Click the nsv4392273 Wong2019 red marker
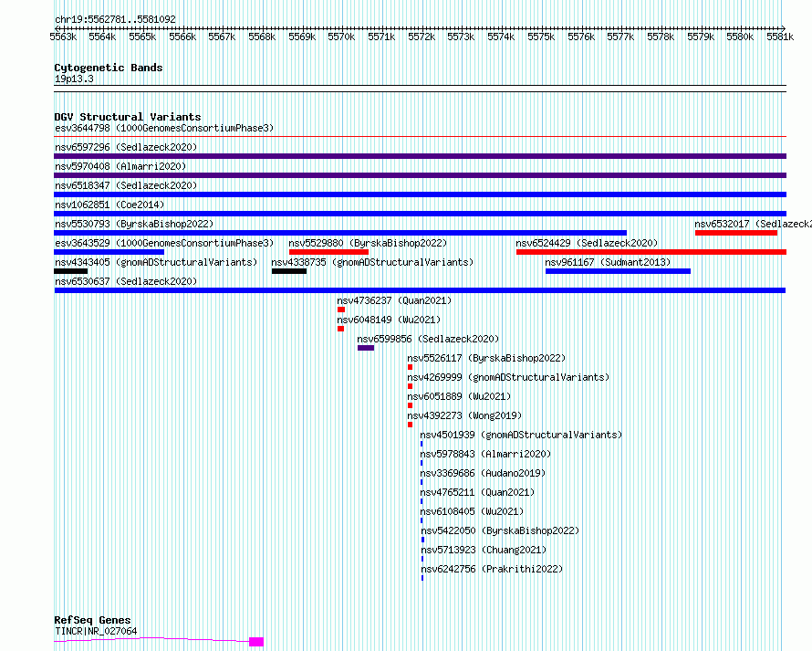Image resolution: width=812 pixels, height=651 pixels. 411,425
